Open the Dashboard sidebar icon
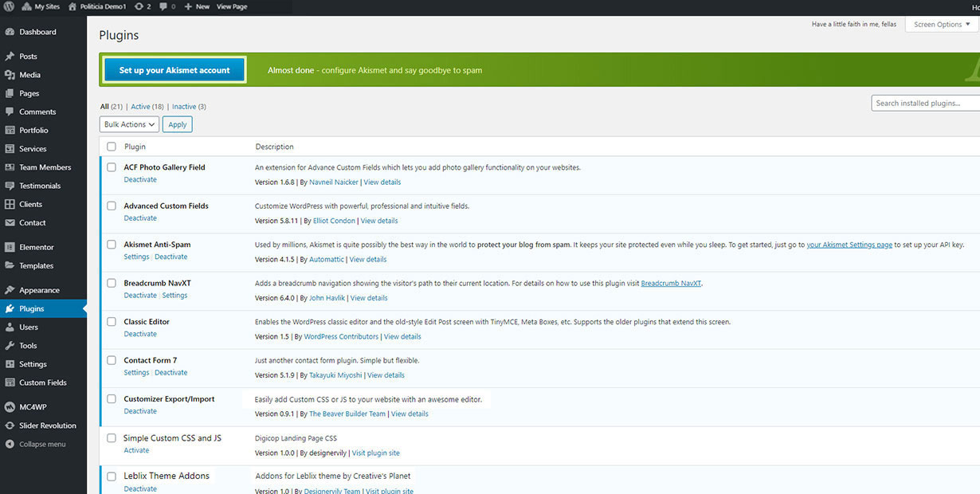Image resolution: width=980 pixels, height=494 pixels. tap(10, 32)
